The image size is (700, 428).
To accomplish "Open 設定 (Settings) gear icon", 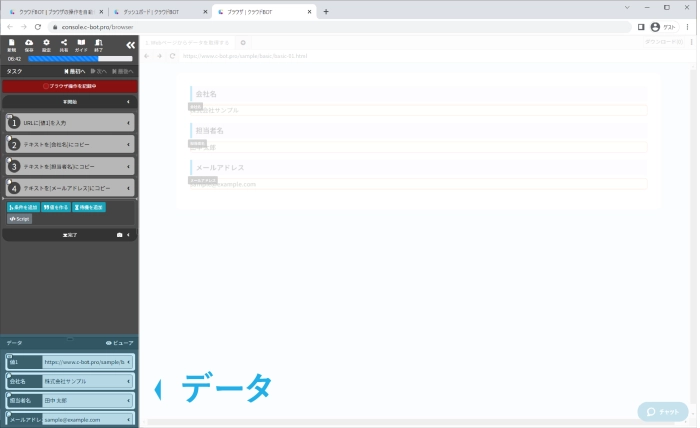I will (x=46, y=44).
